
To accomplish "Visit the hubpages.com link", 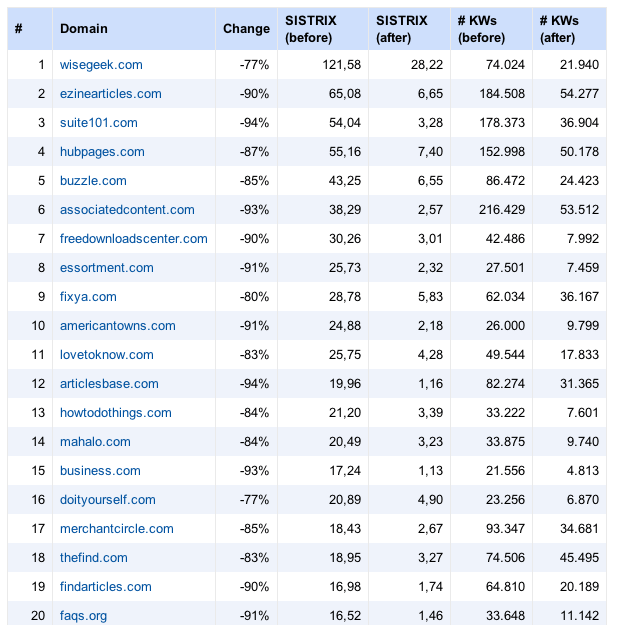I will point(102,152).
